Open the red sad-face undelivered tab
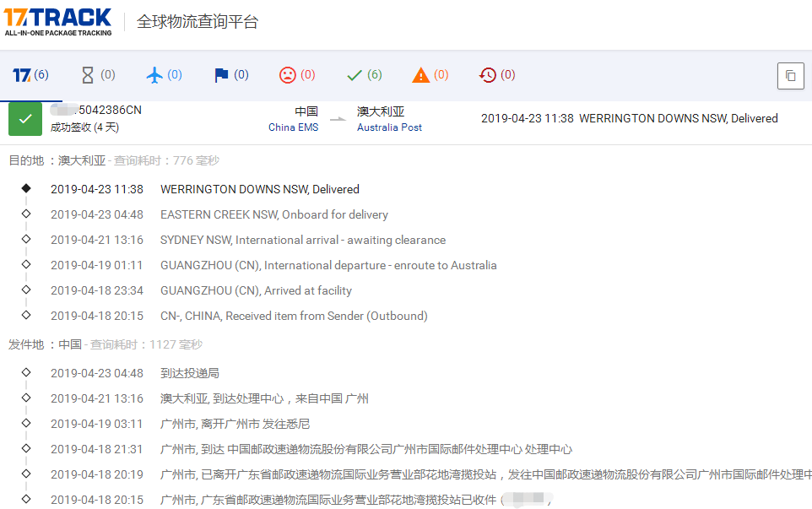The height and width of the screenshot is (509, 812). click(x=295, y=74)
